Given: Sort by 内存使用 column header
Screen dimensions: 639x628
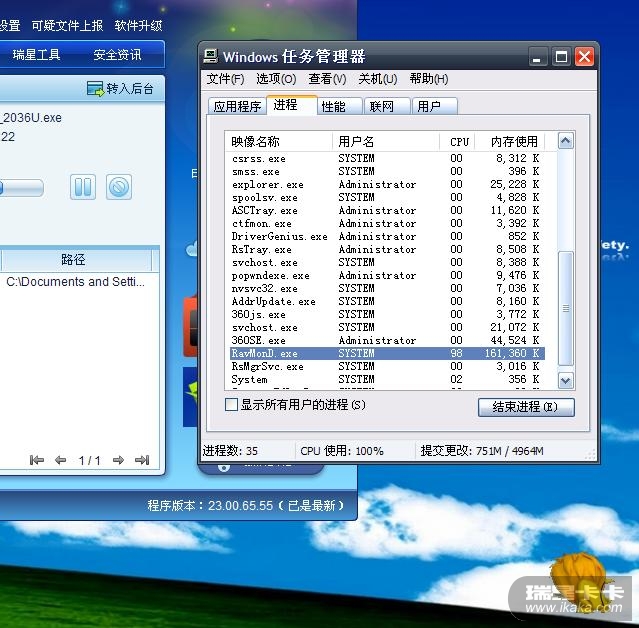Looking at the screenshot, I should (x=511, y=142).
